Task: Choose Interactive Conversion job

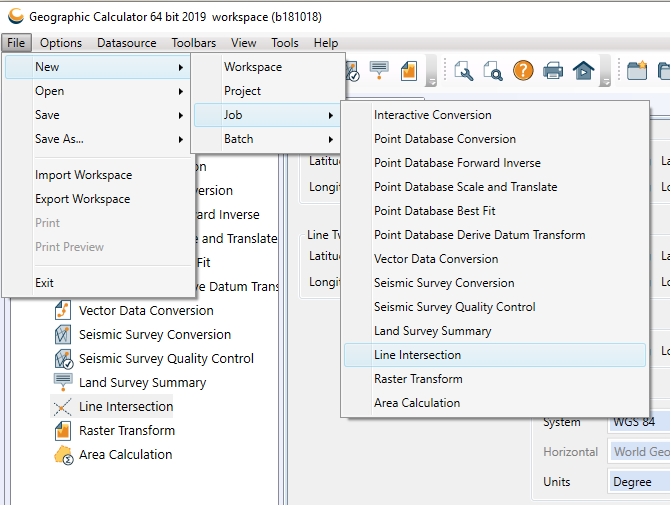Action: click(x=433, y=115)
